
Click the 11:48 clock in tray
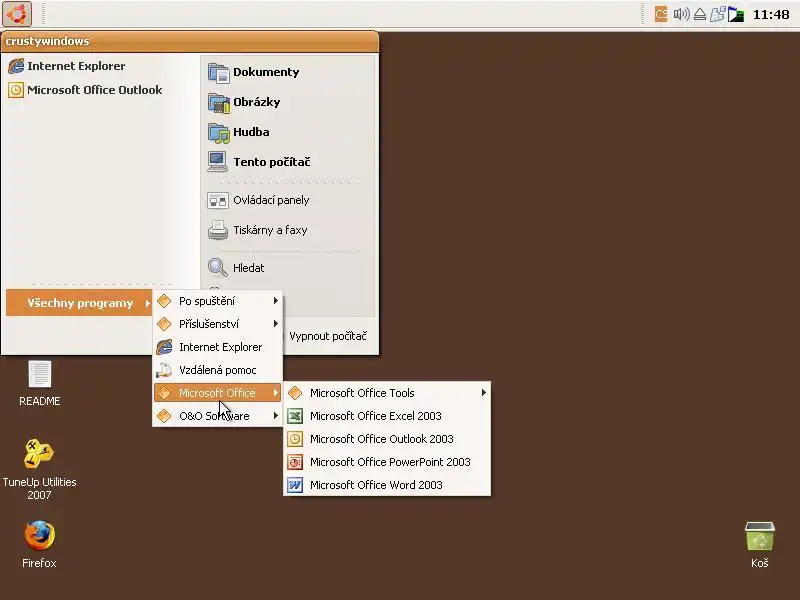click(x=771, y=14)
